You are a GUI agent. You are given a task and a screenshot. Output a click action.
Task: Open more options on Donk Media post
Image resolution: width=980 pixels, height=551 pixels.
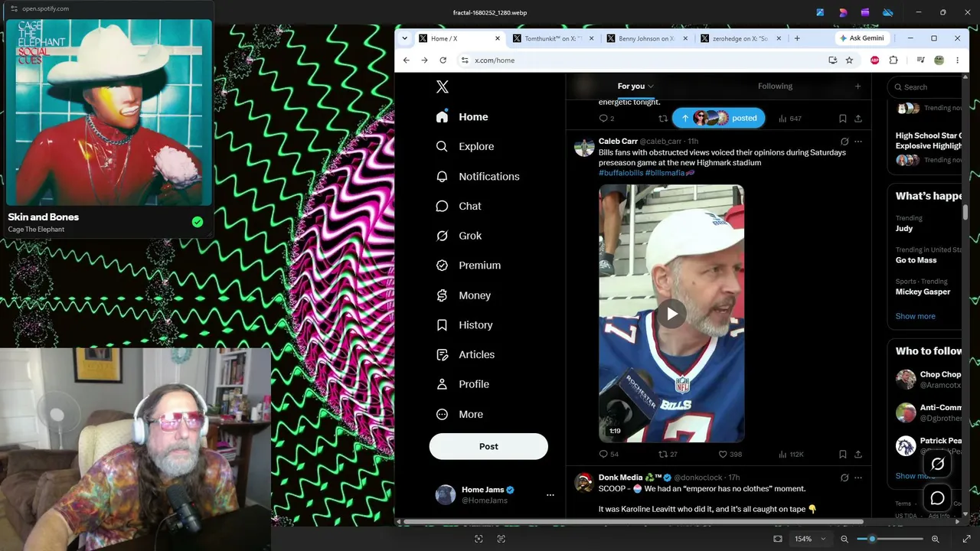pos(858,478)
